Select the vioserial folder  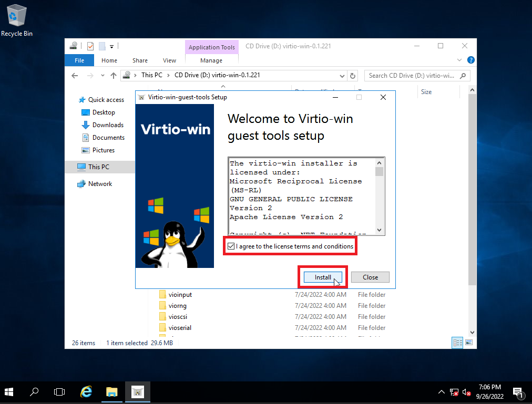pyautogui.click(x=176, y=328)
